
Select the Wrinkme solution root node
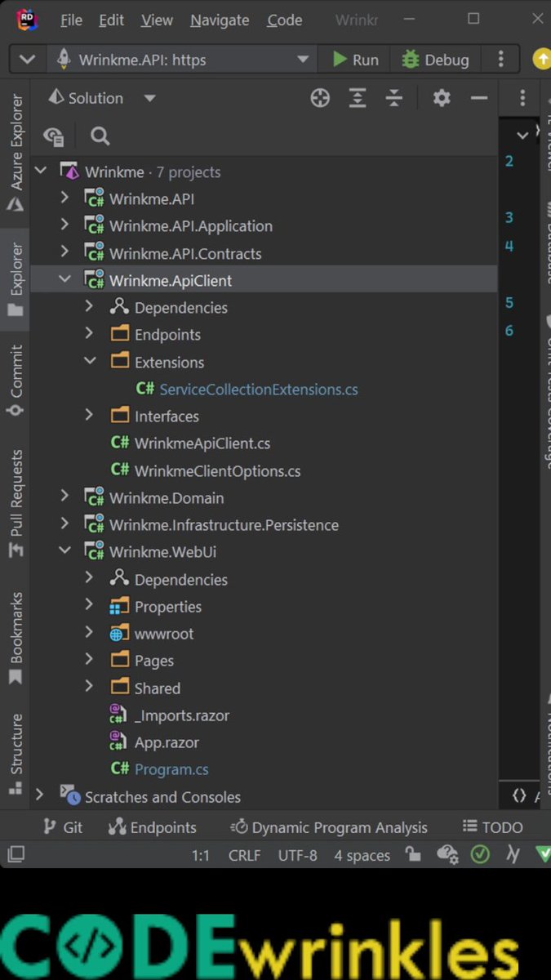pyautogui.click(x=114, y=172)
